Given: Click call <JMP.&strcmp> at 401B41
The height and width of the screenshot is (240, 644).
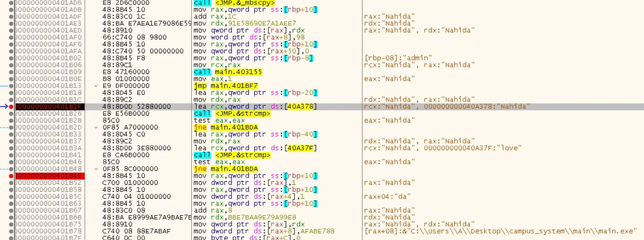Looking at the screenshot, I should (232, 155).
